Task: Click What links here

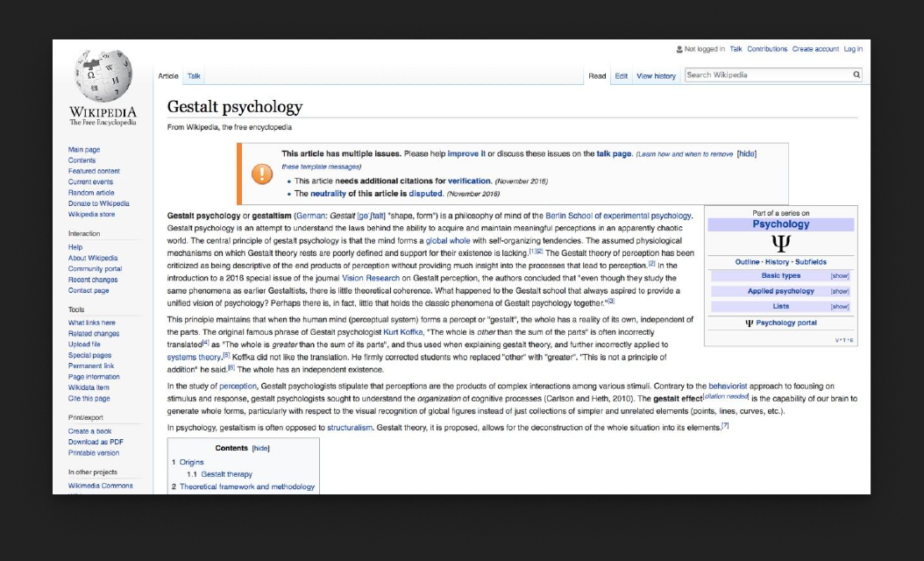Action: tap(91, 323)
